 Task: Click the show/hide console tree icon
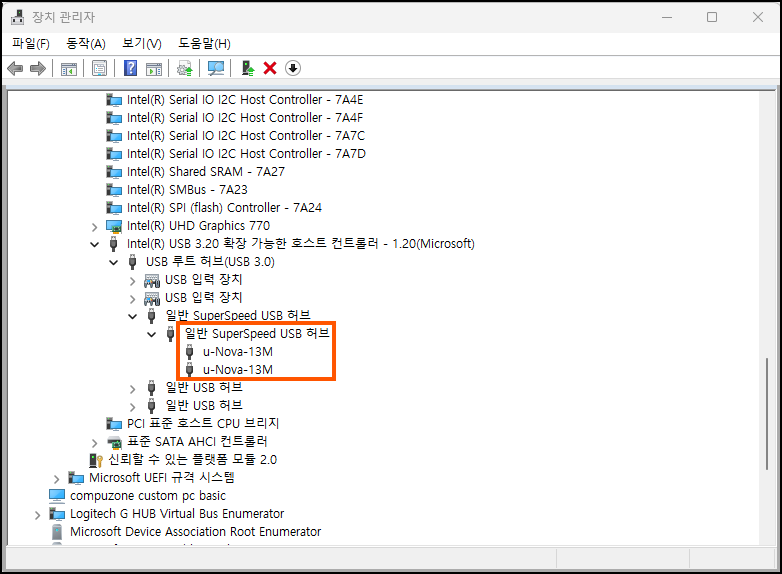[x=69, y=68]
